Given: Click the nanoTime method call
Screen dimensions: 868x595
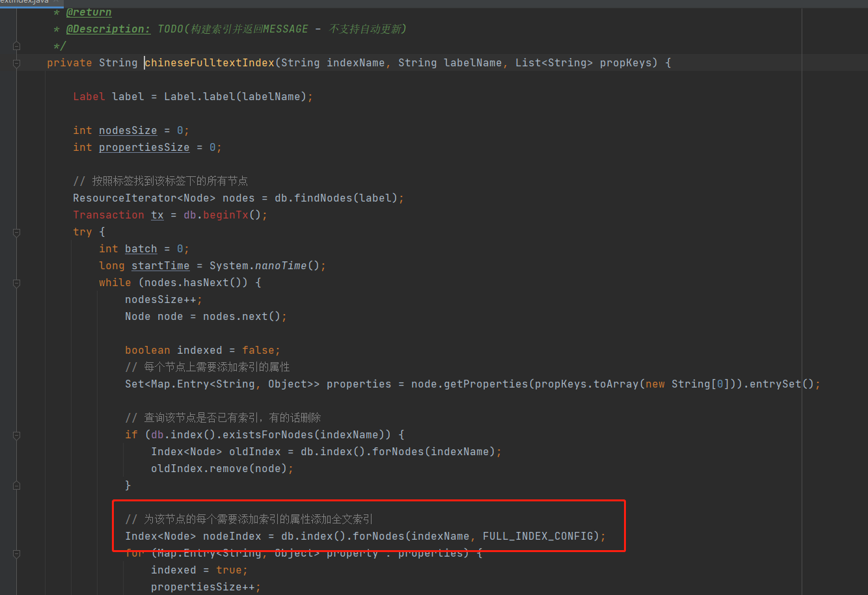Looking at the screenshot, I should (280, 266).
